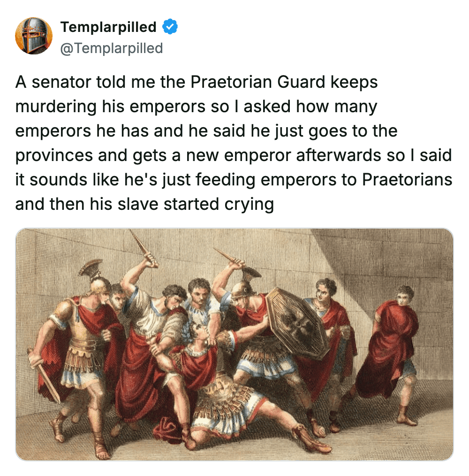469x476 pixels.
Task: Click the sword held by left soldier
Action: [44, 376]
